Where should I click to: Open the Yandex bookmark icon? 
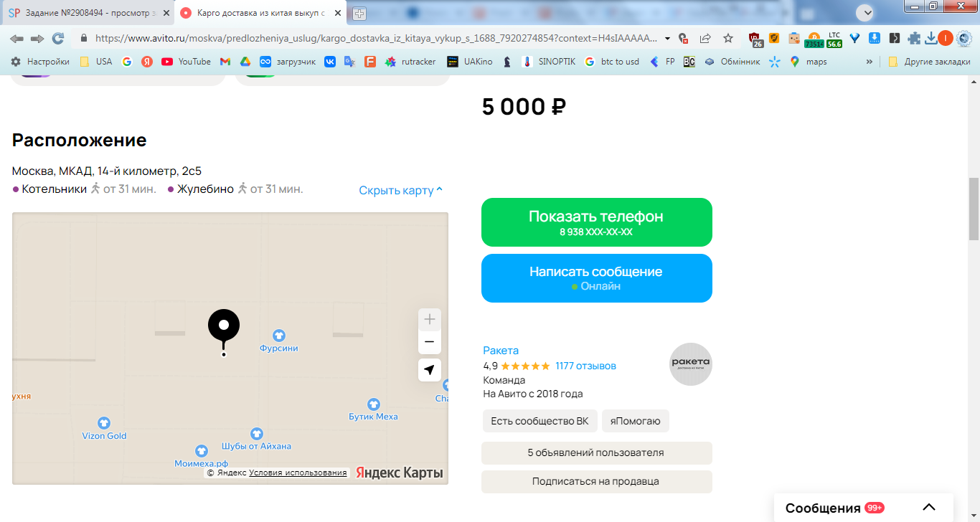147,62
